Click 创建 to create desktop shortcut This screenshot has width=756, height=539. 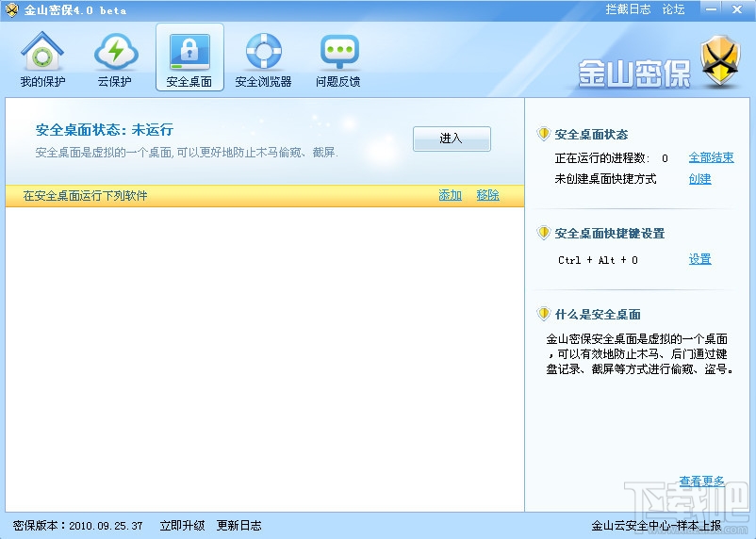point(699,179)
